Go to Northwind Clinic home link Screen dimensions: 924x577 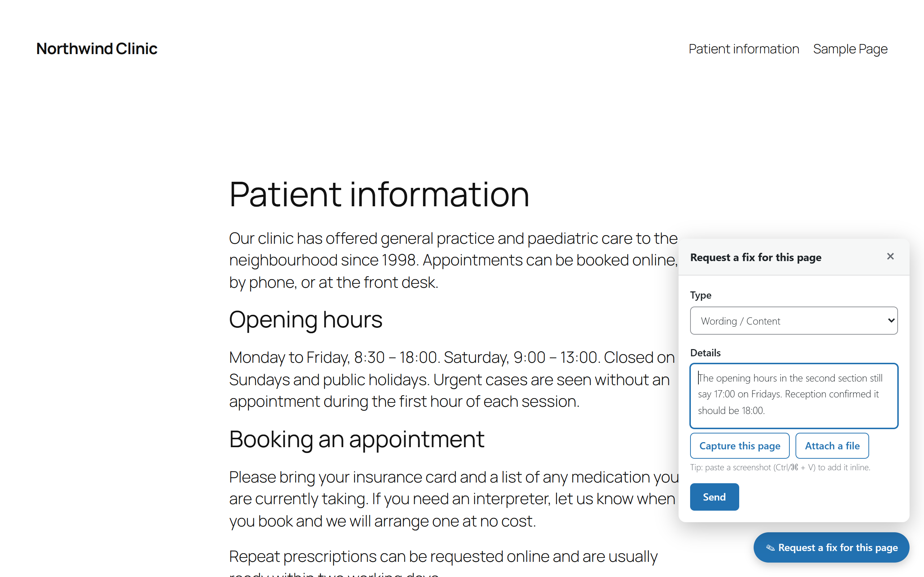click(97, 49)
